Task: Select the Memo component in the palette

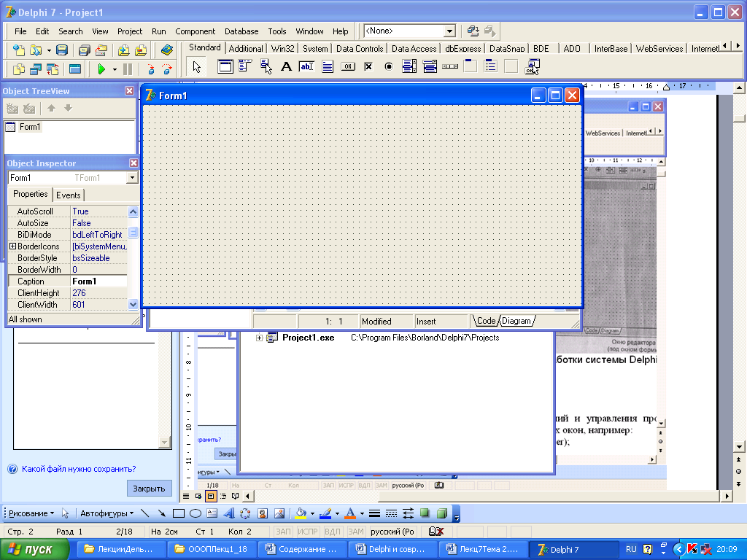Action: coord(328,67)
